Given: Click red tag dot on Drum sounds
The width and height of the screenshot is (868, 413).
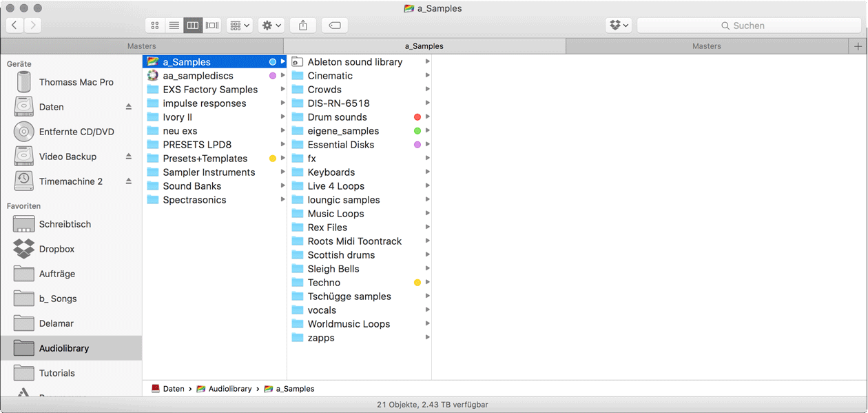Looking at the screenshot, I should [417, 117].
